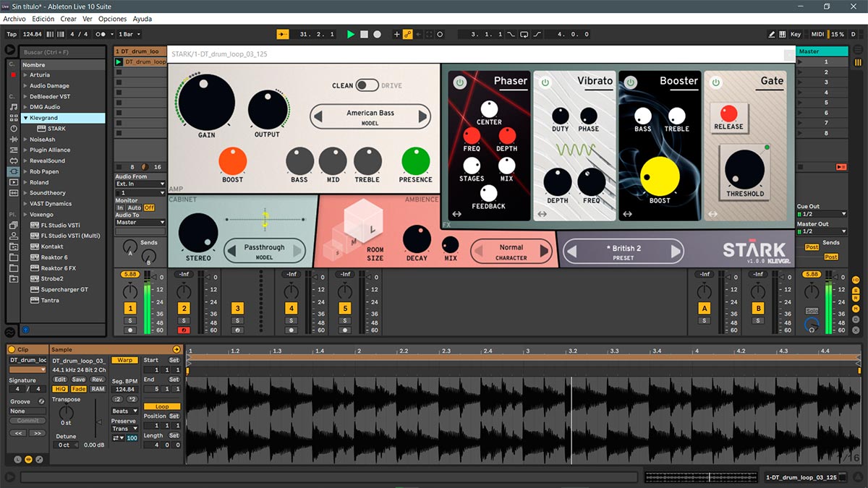Click the orange Boost knob on amp
Viewport: 868px width, 488px height.
coord(233,161)
